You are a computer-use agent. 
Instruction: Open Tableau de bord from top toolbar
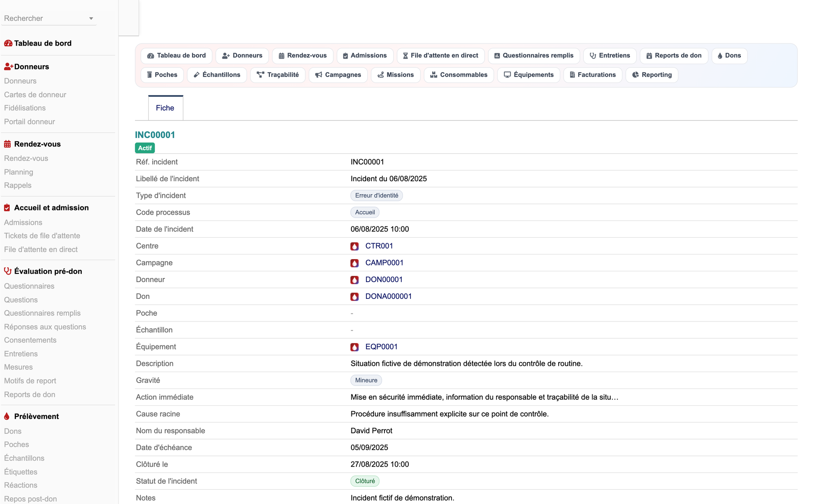tap(176, 56)
